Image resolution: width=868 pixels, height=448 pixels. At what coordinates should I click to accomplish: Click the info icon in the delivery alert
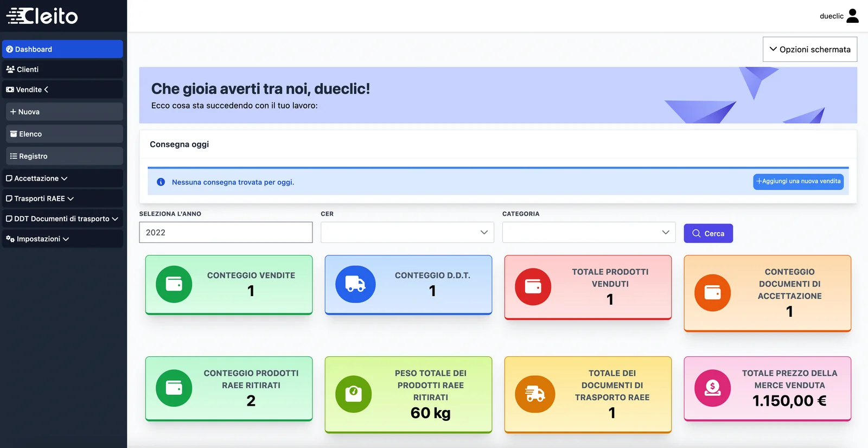click(x=161, y=182)
